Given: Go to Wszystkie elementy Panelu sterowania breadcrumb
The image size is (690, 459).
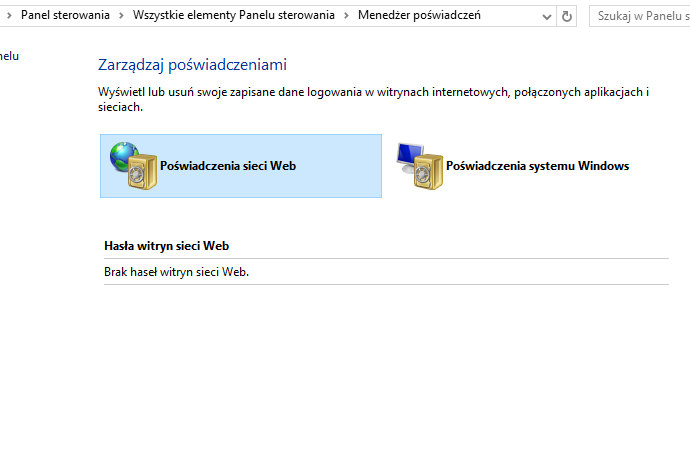Looking at the screenshot, I should coord(234,15).
